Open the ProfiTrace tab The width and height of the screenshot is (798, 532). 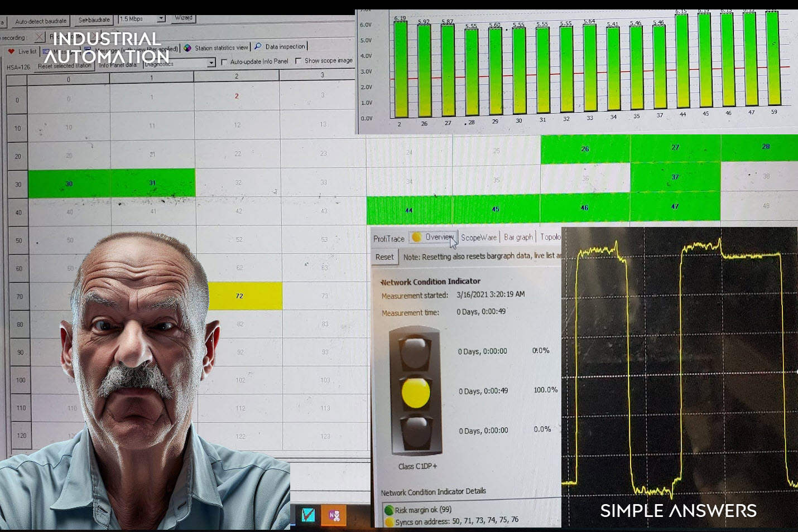click(x=389, y=239)
